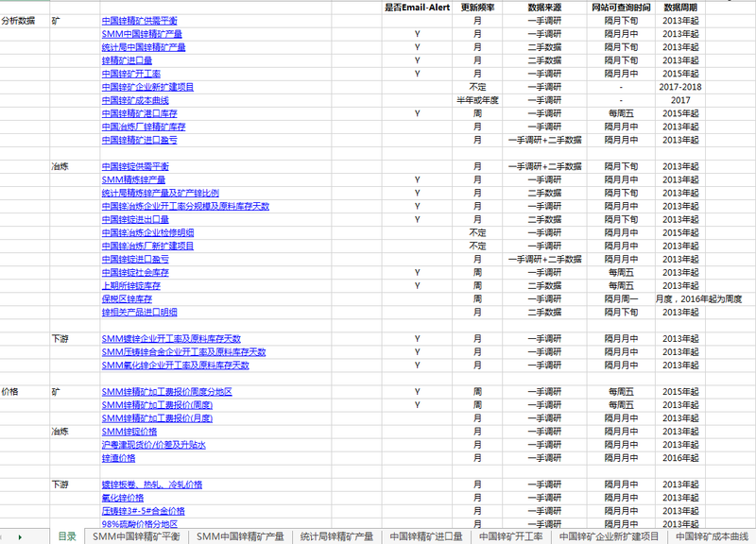Open the 中国锌锭进口盈亏 link

(x=135, y=259)
